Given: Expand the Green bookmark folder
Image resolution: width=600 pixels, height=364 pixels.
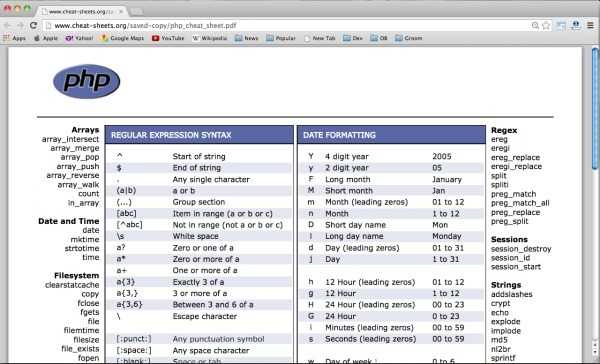Looking at the screenshot, I should point(409,38).
